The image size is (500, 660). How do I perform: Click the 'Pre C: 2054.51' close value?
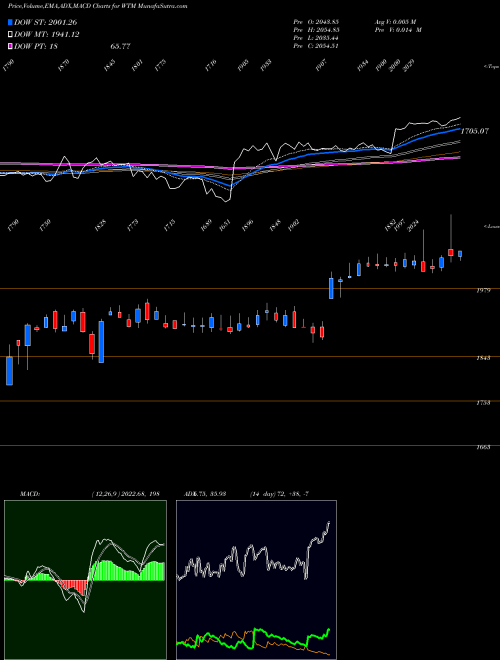point(316,46)
